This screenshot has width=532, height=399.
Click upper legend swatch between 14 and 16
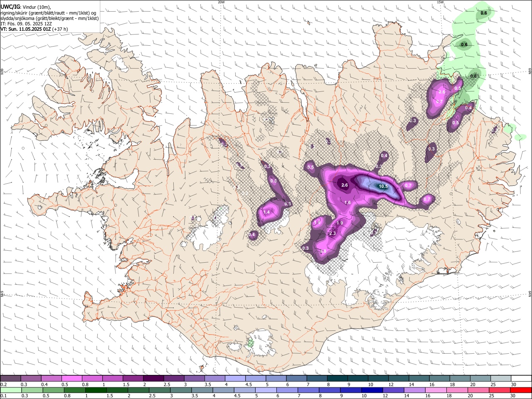click(x=419, y=378)
